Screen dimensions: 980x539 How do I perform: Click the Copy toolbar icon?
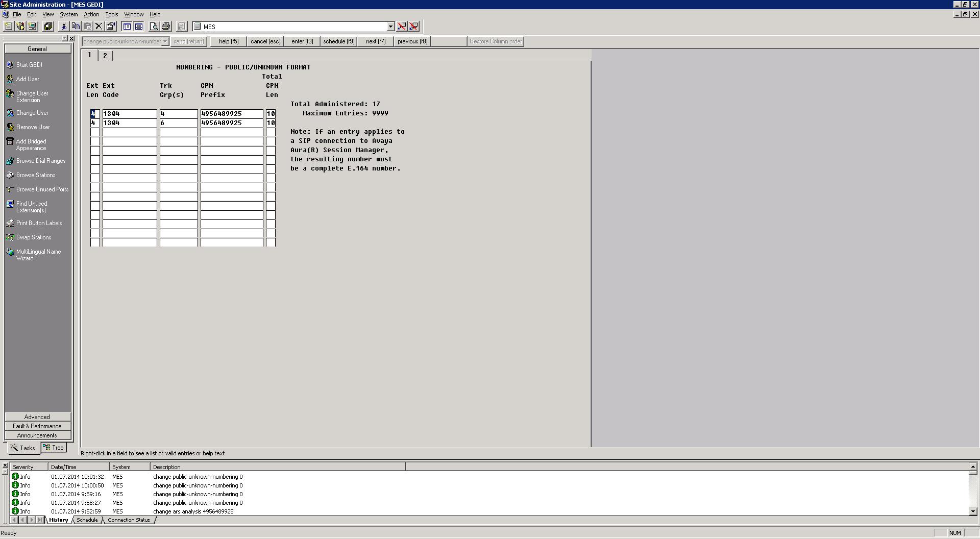(x=76, y=27)
